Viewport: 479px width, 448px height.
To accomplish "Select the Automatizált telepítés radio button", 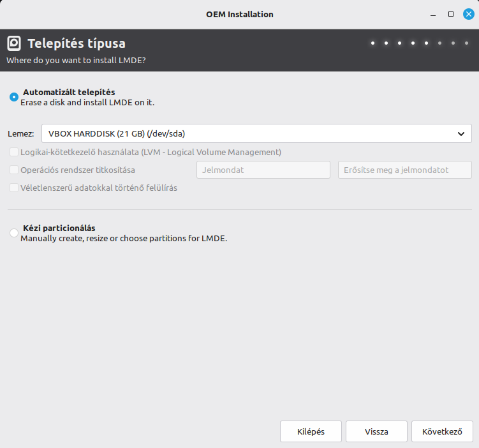I will coord(14,97).
